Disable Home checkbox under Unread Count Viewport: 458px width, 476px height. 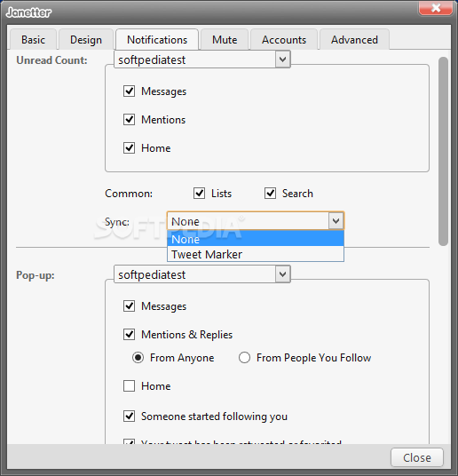click(129, 147)
